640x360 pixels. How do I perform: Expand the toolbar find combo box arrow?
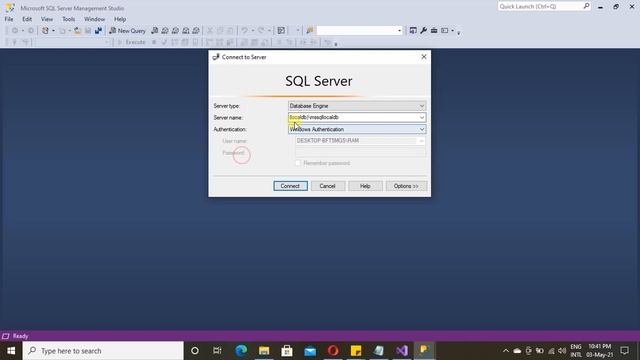(400, 31)
